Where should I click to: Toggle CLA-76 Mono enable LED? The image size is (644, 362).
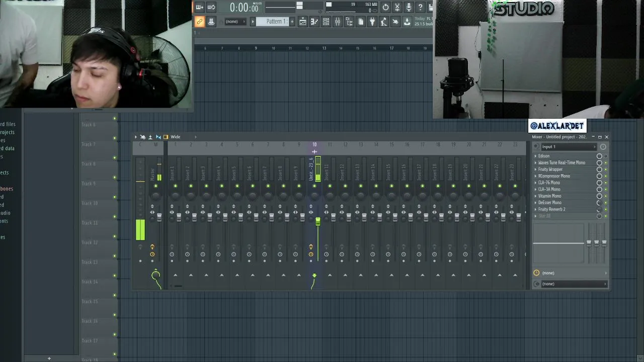[x=605, y=183]
